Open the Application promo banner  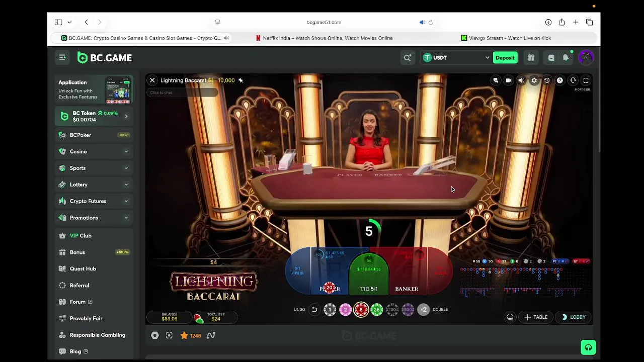pyautogui.click(x=94, y=90)
